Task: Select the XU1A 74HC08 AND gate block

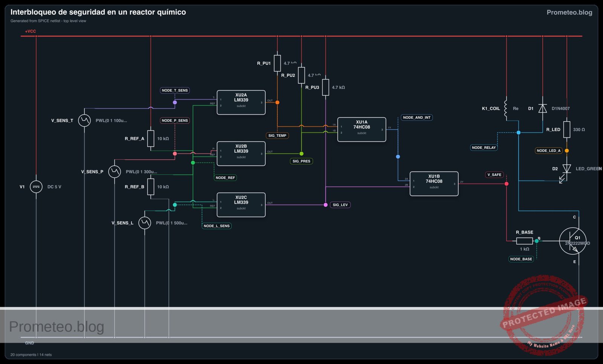Action: (x=362, y=130)
